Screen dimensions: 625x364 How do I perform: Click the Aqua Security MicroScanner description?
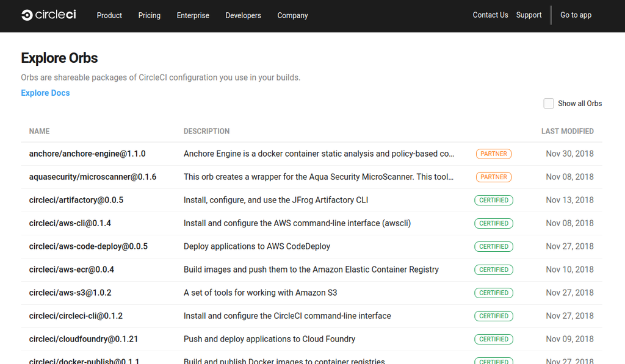(319, 177)
